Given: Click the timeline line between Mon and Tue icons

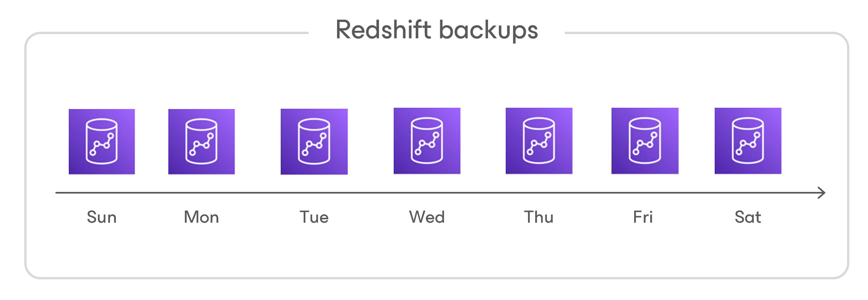Looking at the screenshot, I should coord(258,193).
